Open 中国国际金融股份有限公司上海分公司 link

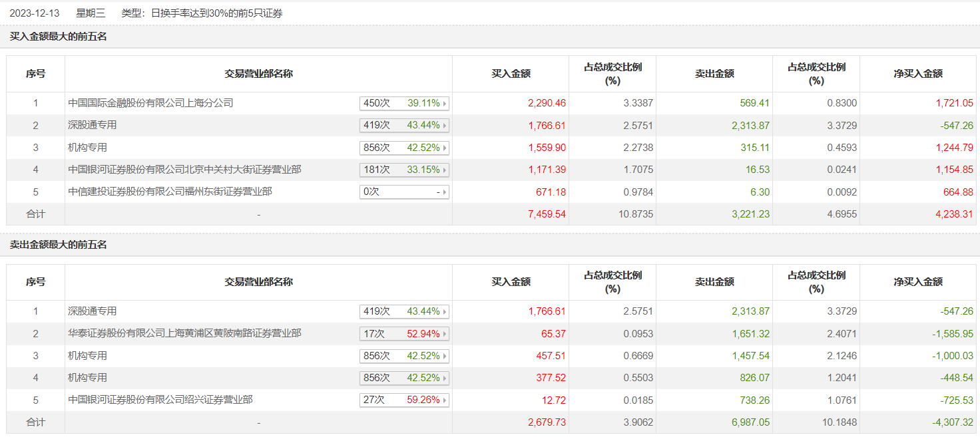151,103
